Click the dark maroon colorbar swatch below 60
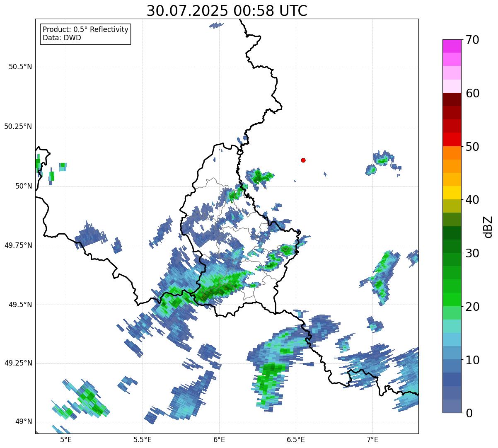Screen dimensions: 498x448 coord(452,99)
